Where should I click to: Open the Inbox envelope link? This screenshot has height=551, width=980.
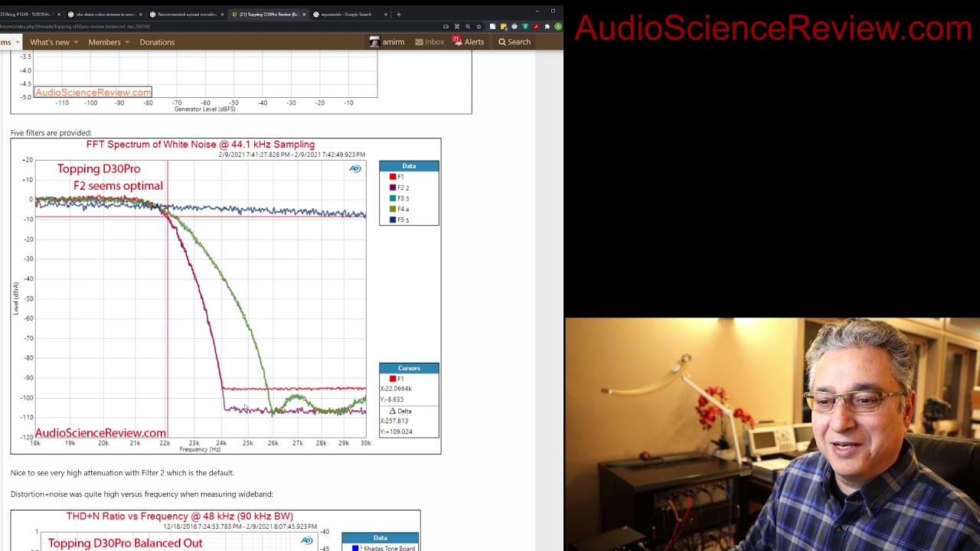pyautogui.click(x=430, y=42)
